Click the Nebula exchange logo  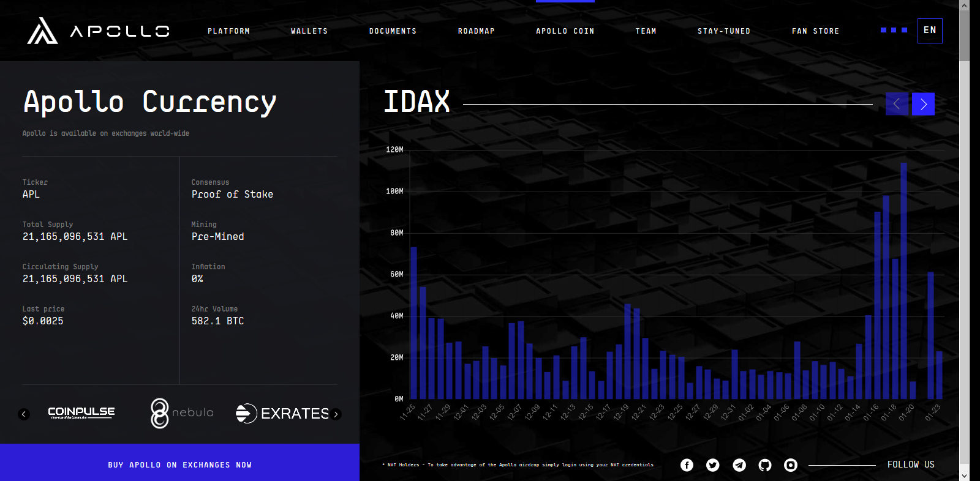pyautogui.click(x=182, y=413)
